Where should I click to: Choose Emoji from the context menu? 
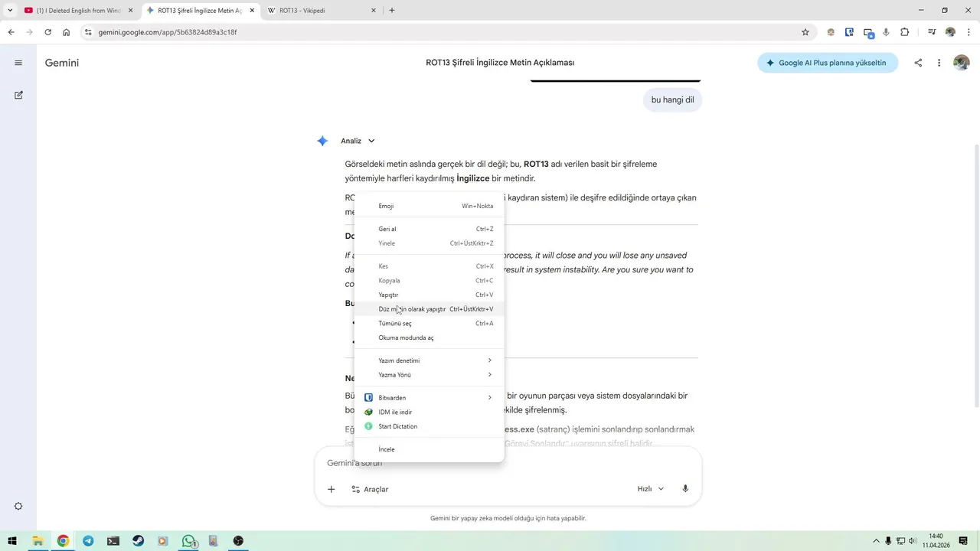click(430, 206)
